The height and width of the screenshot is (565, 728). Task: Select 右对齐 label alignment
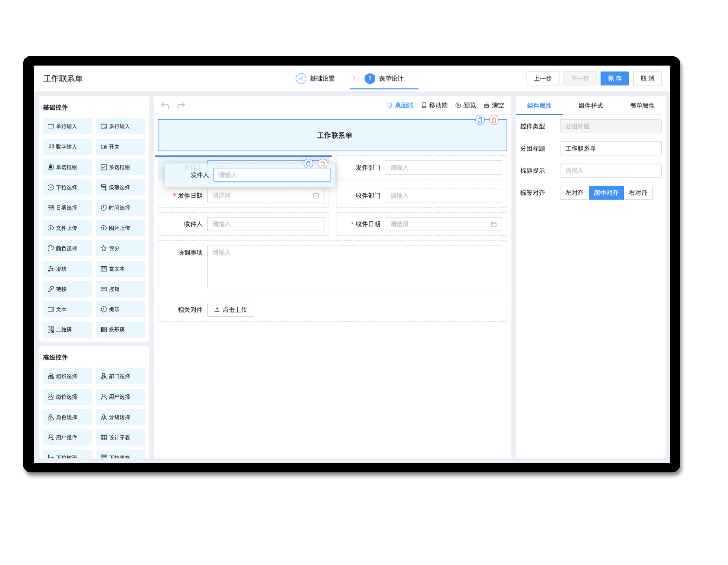coord(637,193)
